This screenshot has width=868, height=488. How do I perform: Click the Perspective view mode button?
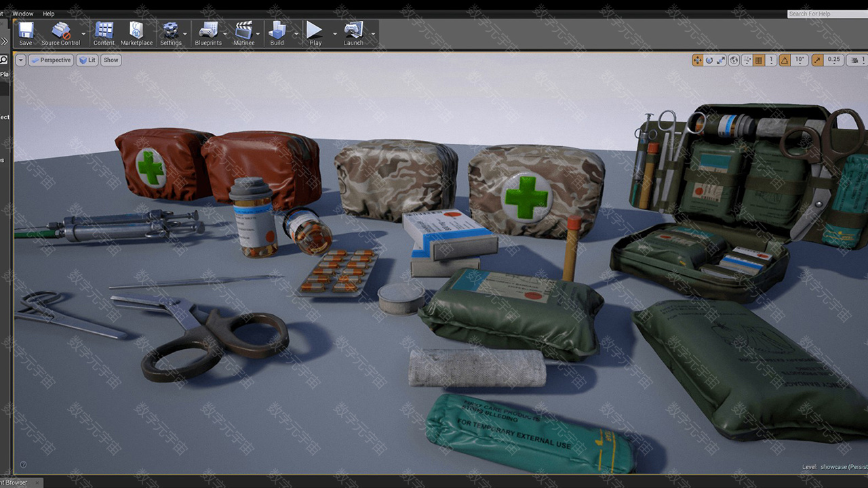pos(51,60)
